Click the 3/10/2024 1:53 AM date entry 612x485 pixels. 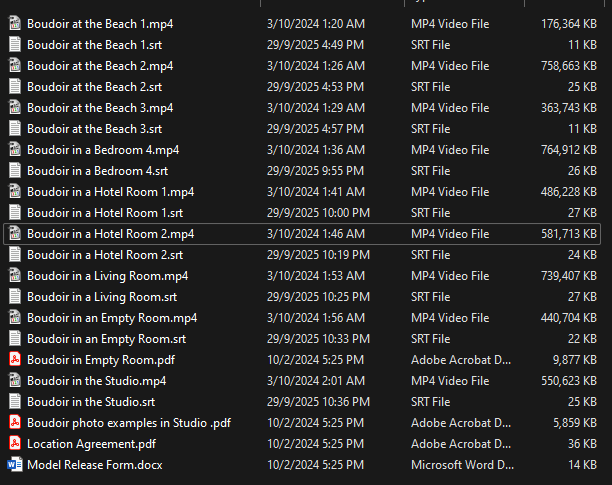point(316,275)
